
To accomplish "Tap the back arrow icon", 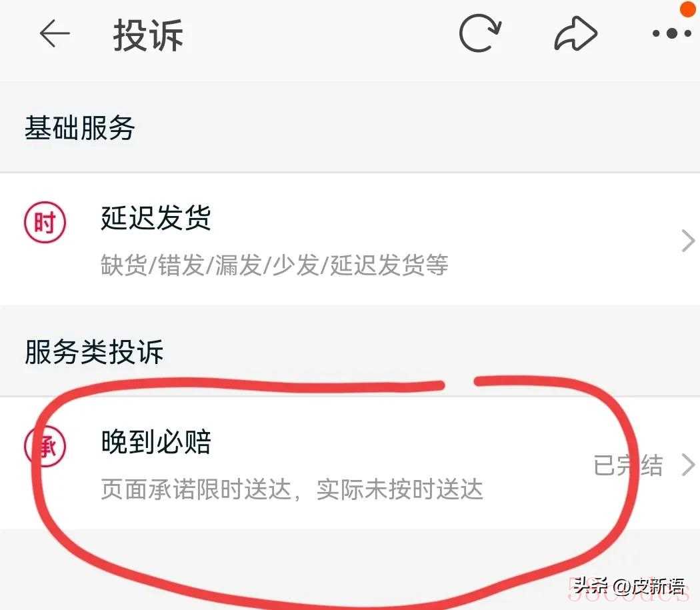I will 55,33.
